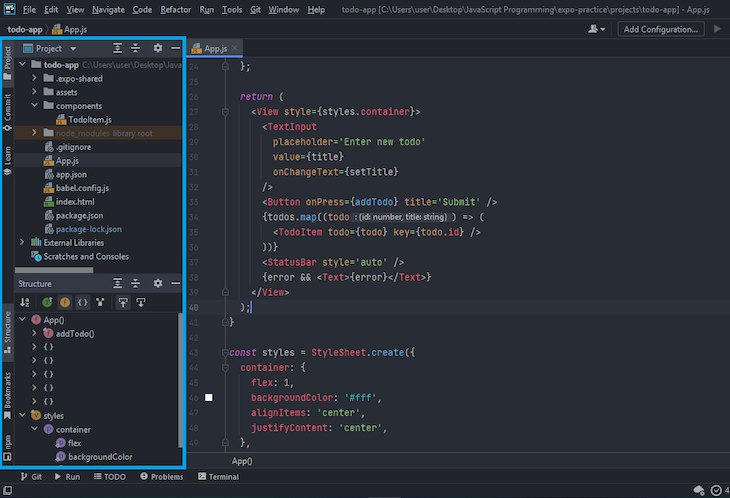Open the Refactor menu
Viewport: 730px width, 498px height.
(175, 9)
